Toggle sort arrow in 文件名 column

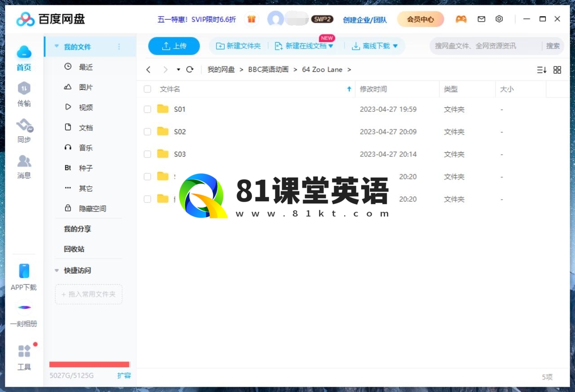point(349,89)
